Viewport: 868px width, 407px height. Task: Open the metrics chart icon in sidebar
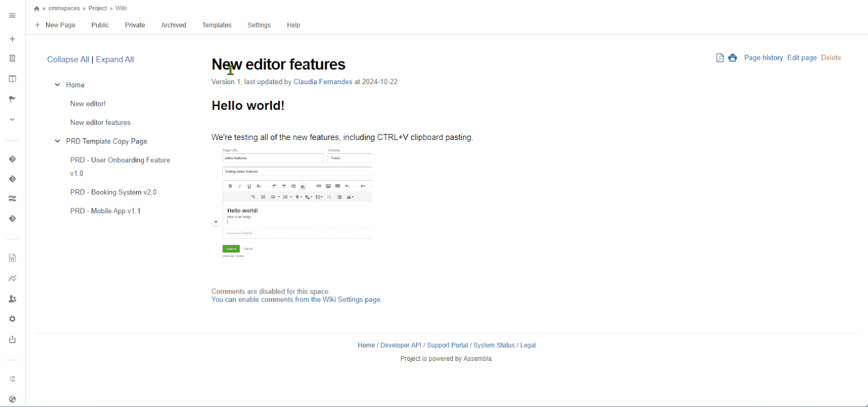(12, 278)
